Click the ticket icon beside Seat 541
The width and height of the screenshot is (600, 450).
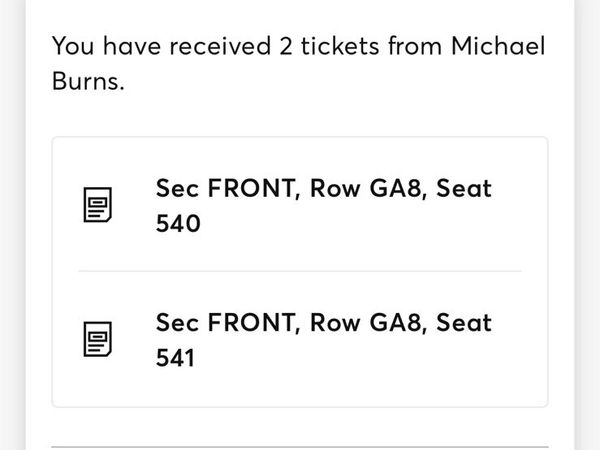[98, 339]
